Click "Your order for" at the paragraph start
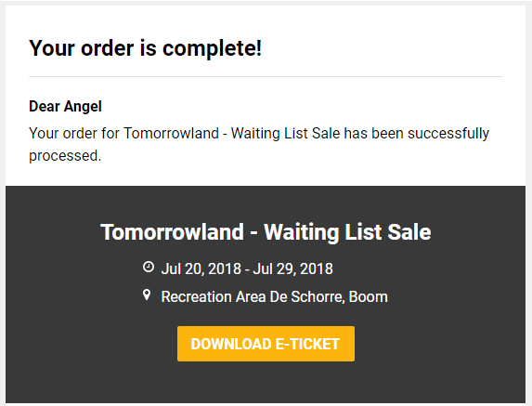Image resolution: width=532 pixels, height=406 pixels. click(74, 133)
